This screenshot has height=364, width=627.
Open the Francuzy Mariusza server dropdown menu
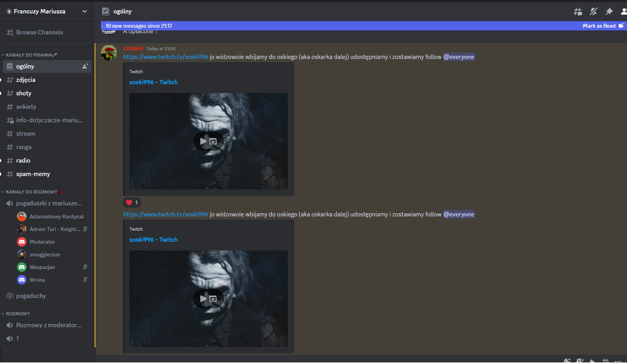pos(47,11)
